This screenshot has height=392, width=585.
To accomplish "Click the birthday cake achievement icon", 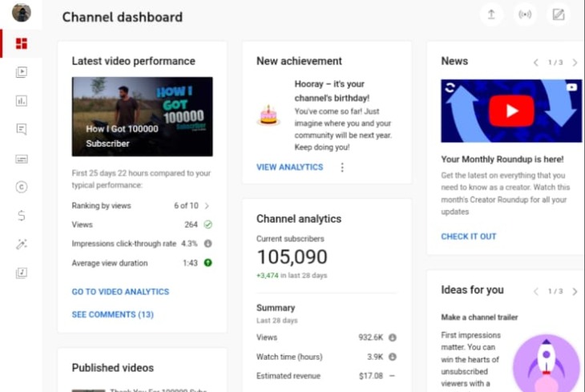I will point(268,115).
